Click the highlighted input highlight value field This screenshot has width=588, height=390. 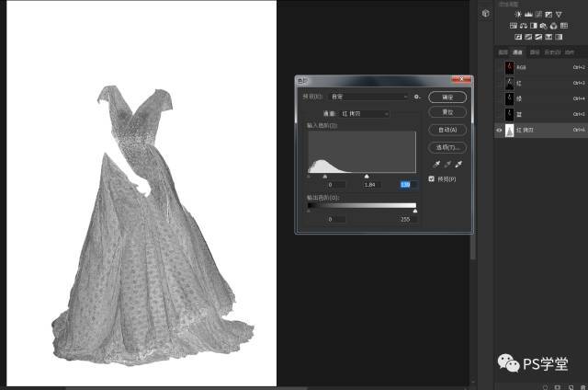tap(408, 185)
